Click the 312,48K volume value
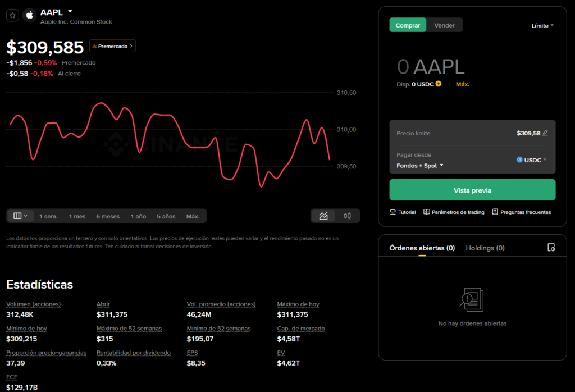The image size is (575, 392). pos(20,314)
